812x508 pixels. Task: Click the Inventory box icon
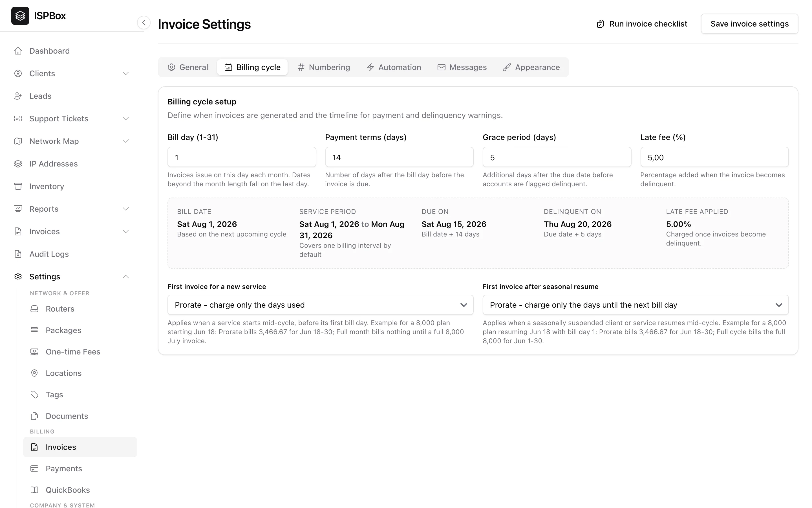18,186
